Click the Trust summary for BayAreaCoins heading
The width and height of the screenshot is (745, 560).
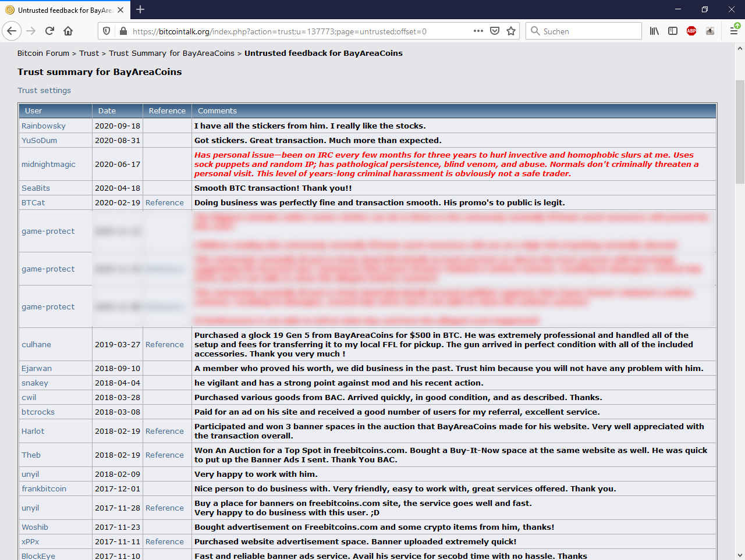click(x=100, y=72)
